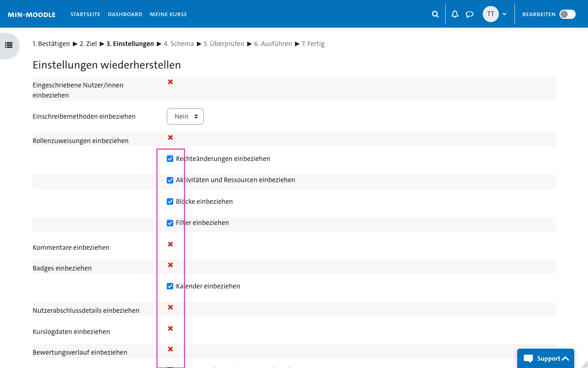Click step 3. Einstellungen
Screen dimensions: 588x368
(130, 44)
